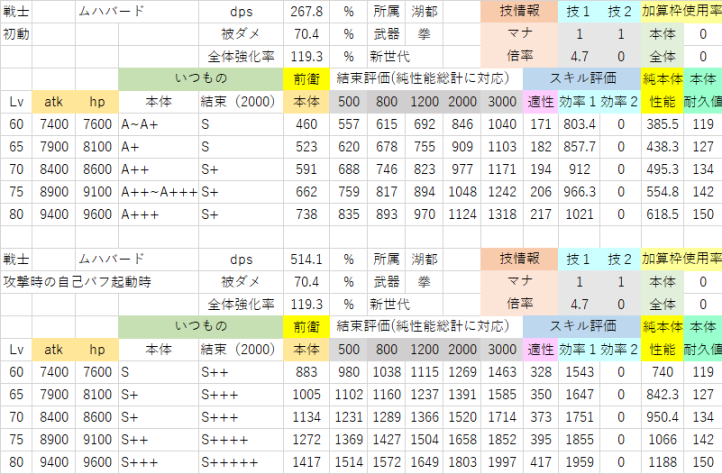Click the cell reading 攻撃時の自己バフ起動時
This screenshot has height=474, width=722.
tap(77, 282)
